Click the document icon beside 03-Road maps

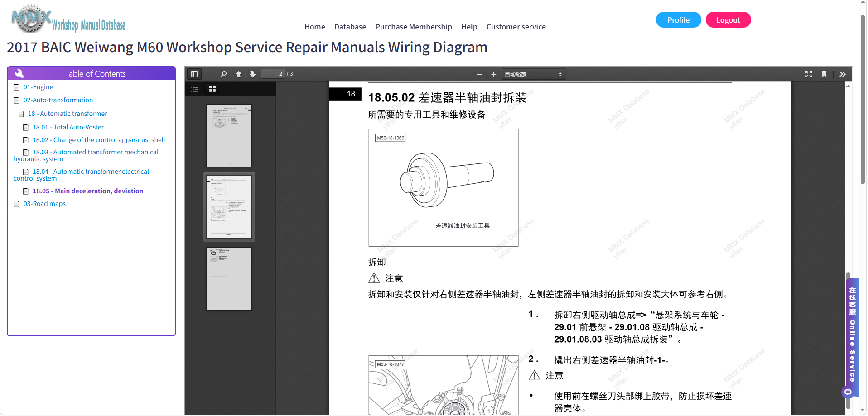pos(17,204)
